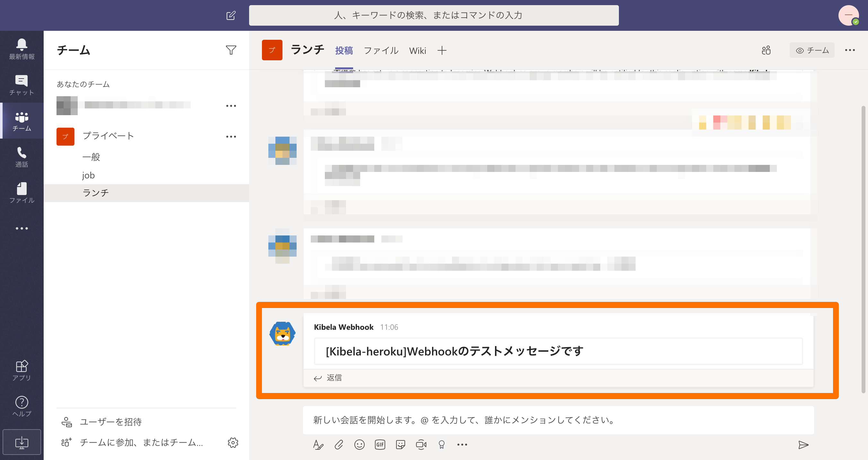Open the GIF selector
The image size is (868, 460).
pyautogui.click(x=380, y=445)
